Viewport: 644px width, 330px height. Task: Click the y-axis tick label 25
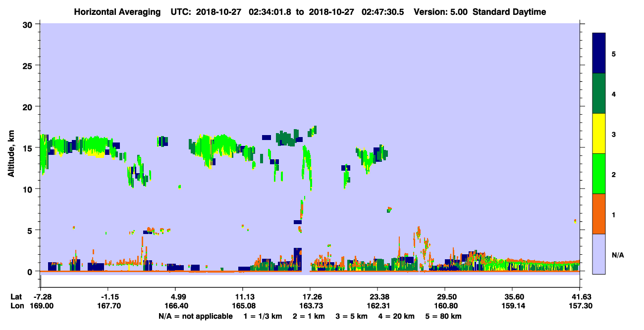point(29,65)
